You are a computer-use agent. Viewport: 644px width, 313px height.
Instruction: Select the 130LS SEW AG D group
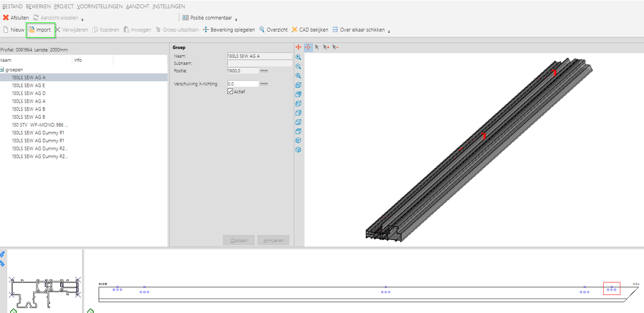pyautogui.click(x=28, y=93)
